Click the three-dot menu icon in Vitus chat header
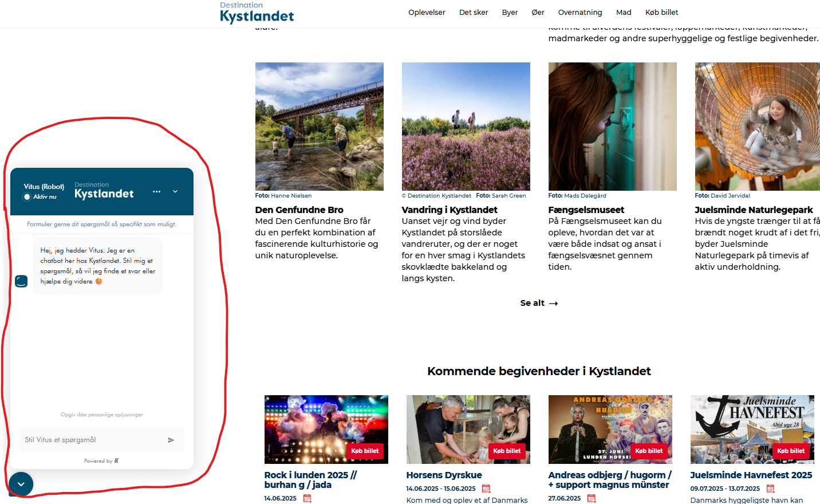The height and width of the screenshot is (504, 820). (x=157, y=192)
